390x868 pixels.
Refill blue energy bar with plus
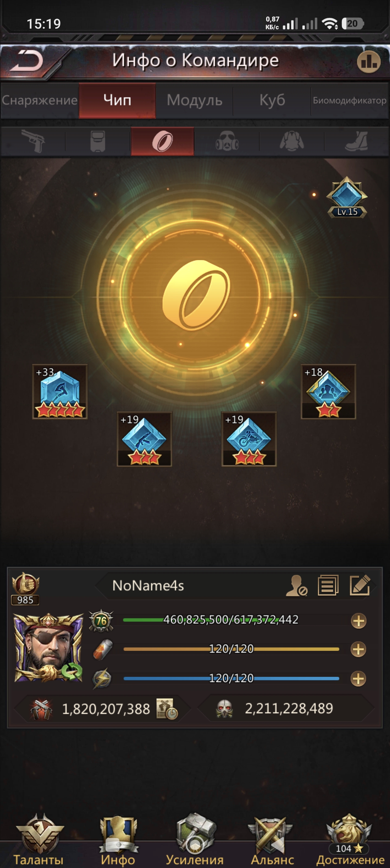(x=358, y=678)
